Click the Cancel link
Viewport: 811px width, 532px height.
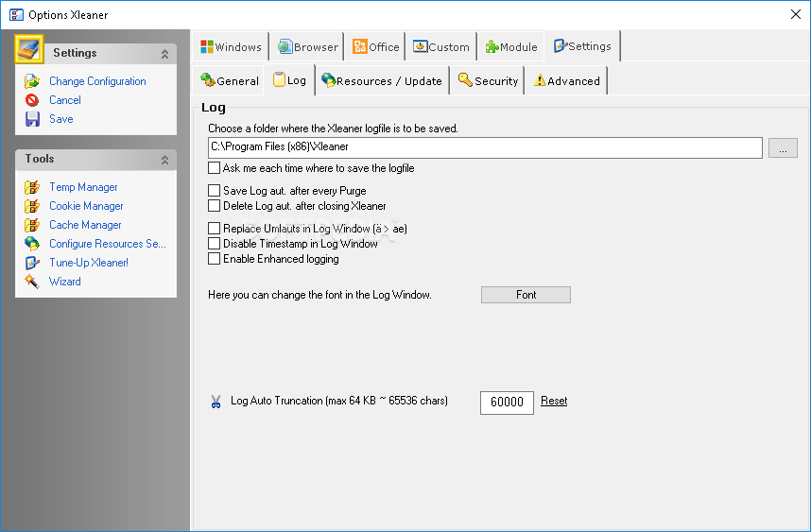coord(64,100)
